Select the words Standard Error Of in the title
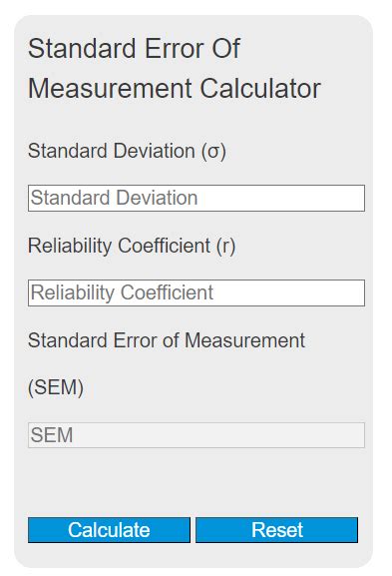Image resolution: width=392 pixels, height=576 pixels. pyautogui.click(x=134, y=49)
